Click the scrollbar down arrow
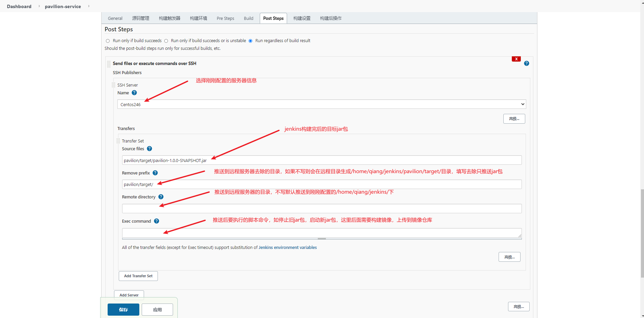The height and width of the screenshot is (318, 644). click(x=642, y=316)
